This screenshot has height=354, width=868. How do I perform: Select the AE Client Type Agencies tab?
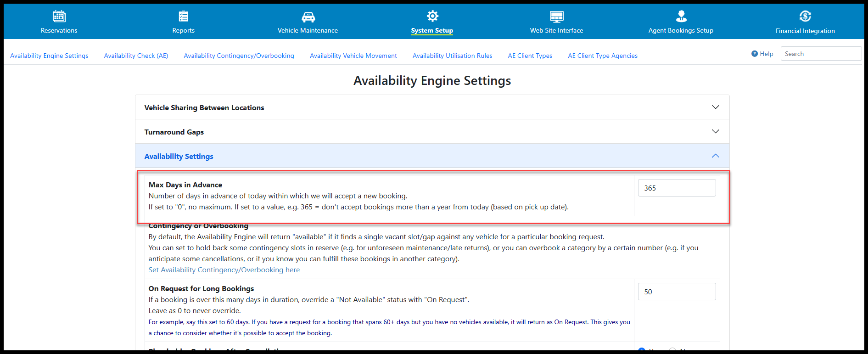602,56
